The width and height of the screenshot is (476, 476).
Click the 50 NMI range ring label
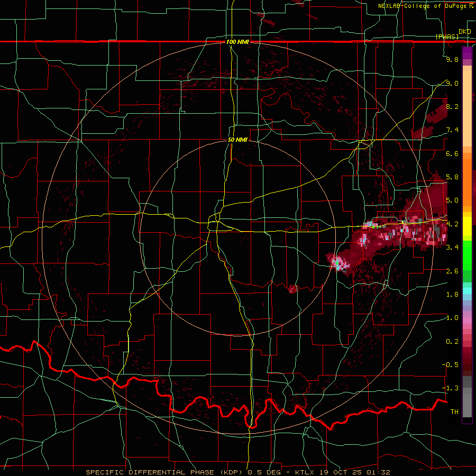[237, 140]
